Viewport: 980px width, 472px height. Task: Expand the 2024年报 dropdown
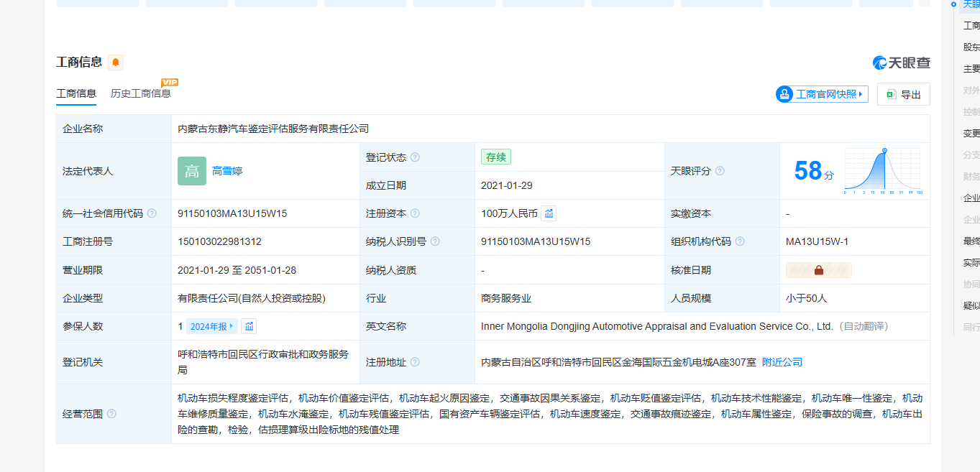coord(211,326)
